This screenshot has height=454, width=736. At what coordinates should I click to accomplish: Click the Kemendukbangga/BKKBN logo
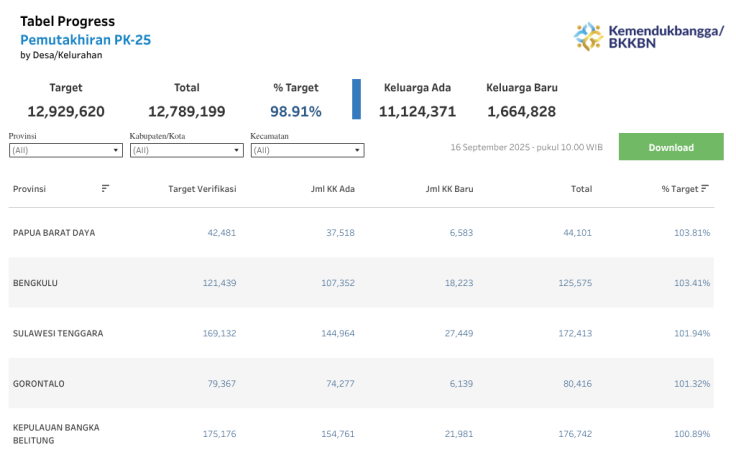pyautogui.click(x=648, y=37)
